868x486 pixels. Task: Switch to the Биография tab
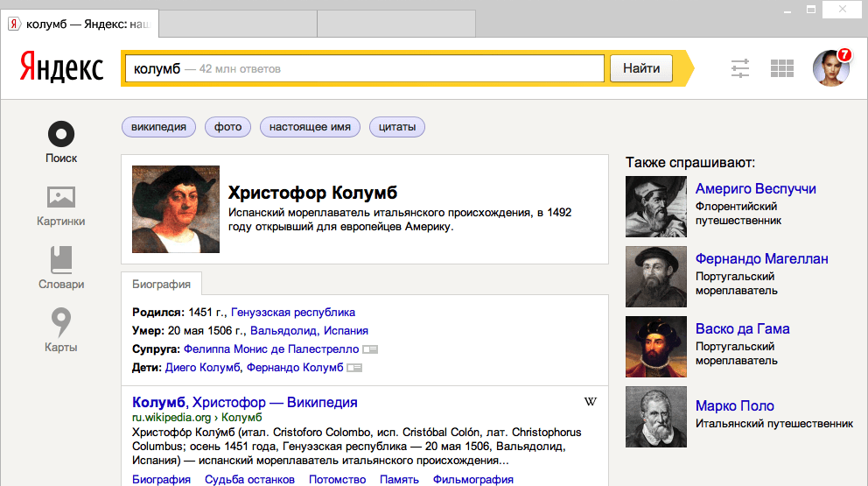[x=161, y=284]
